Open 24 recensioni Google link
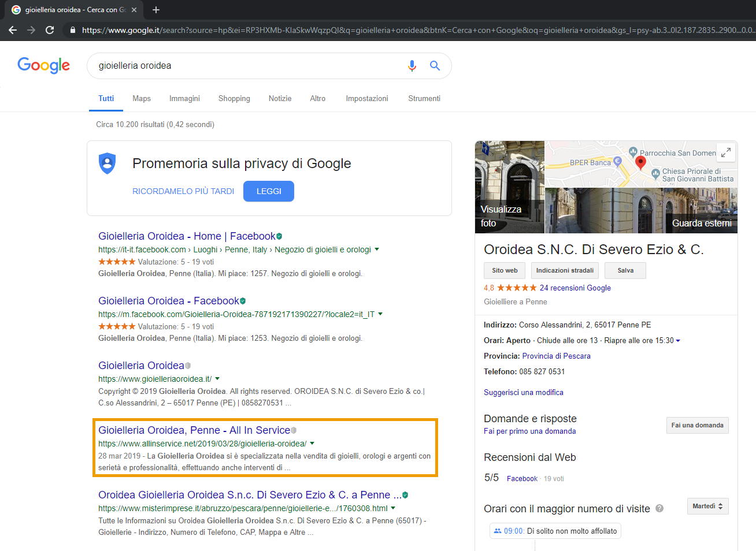The image size is (756, 551). tap(575, 288)
